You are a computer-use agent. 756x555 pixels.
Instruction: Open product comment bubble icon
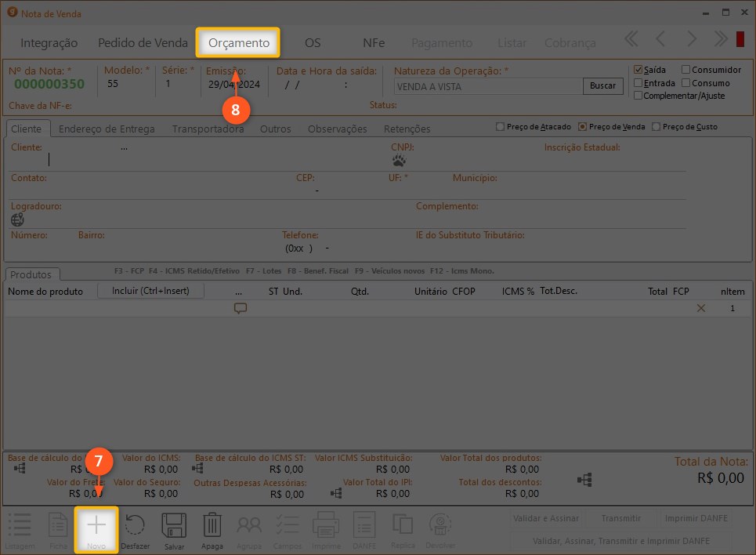pos(241,308)
